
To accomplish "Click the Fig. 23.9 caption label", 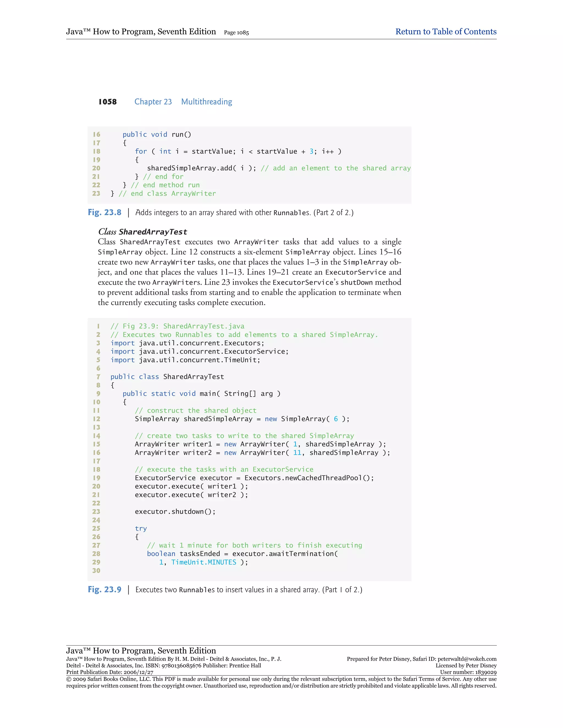I will [104, 589].
